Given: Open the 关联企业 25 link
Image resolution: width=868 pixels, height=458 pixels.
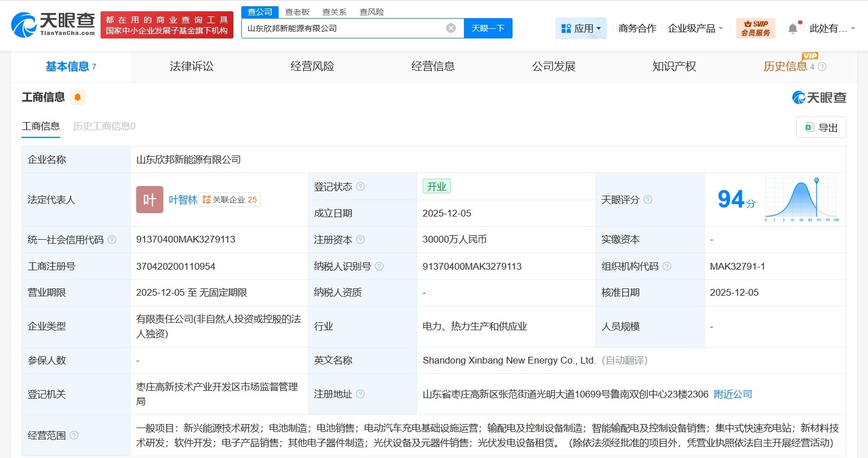Looking at the screenshot, I should pos(229,200).
